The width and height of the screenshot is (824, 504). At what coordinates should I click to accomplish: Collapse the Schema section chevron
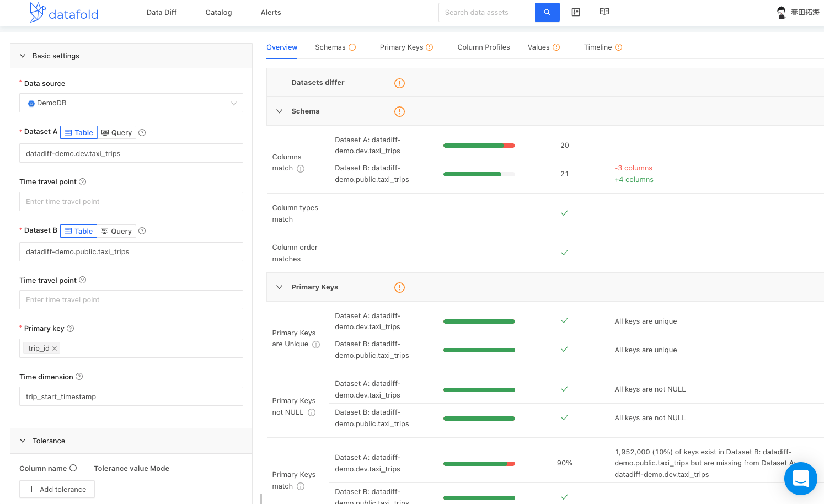(279, 111)
